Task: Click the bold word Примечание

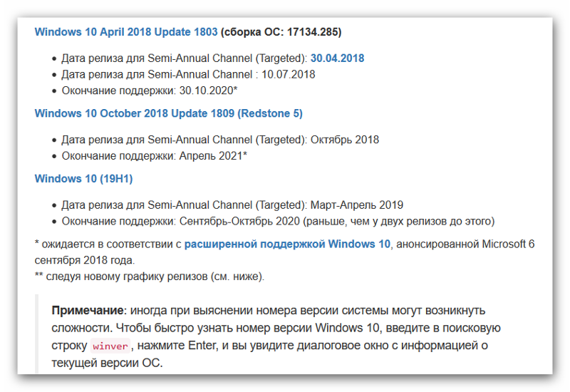Action: pyautogui.click(x=88, y=311)
